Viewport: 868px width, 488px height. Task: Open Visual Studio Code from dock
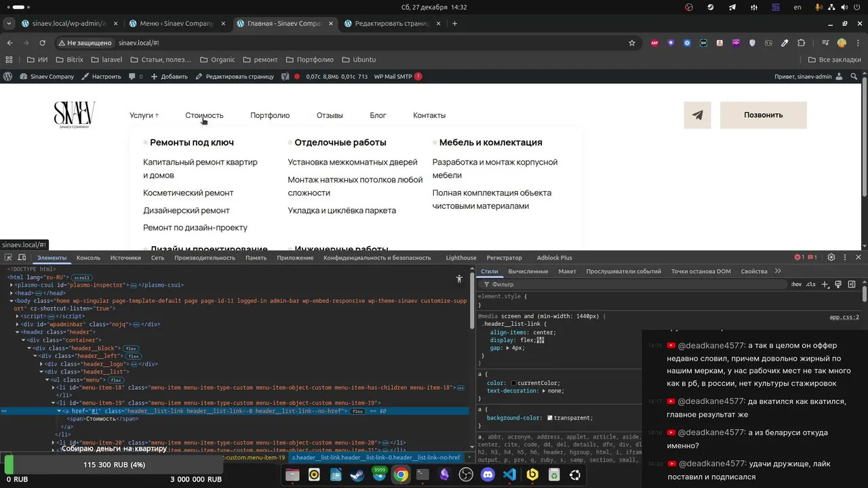point(510,475)
